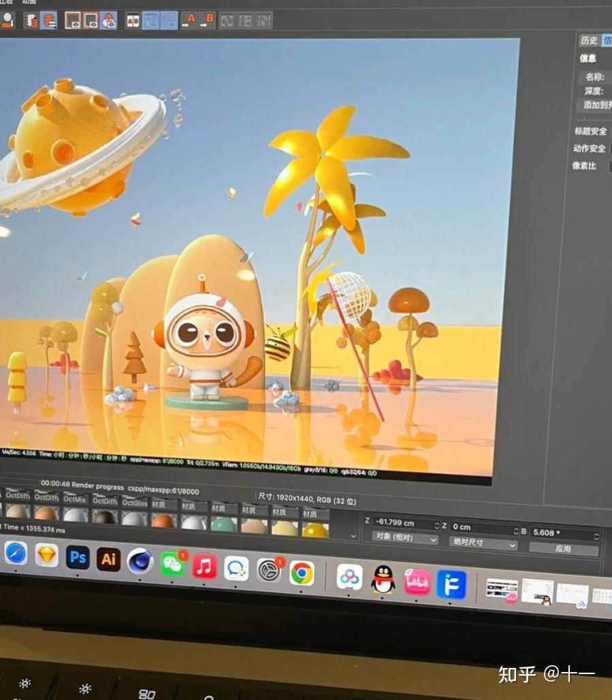Open Google Chrome from the dock
Screen dimensions: 612x700
(302, 573)
